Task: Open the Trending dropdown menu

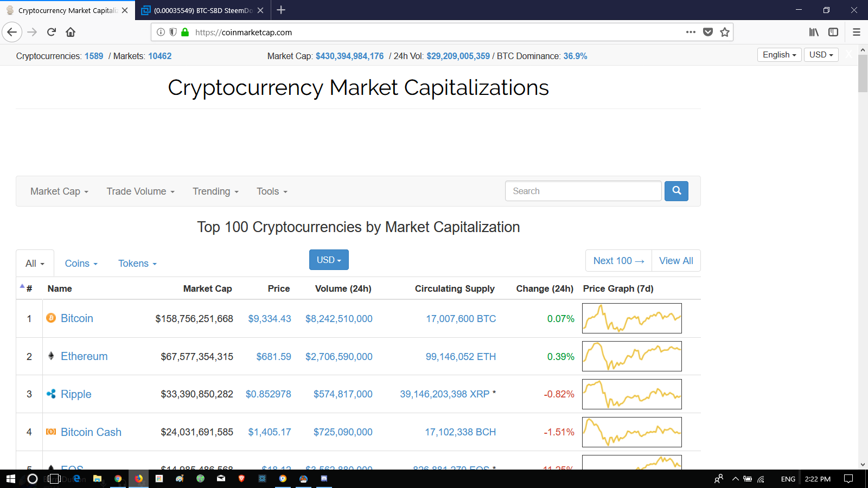Action: pos(215,191)
